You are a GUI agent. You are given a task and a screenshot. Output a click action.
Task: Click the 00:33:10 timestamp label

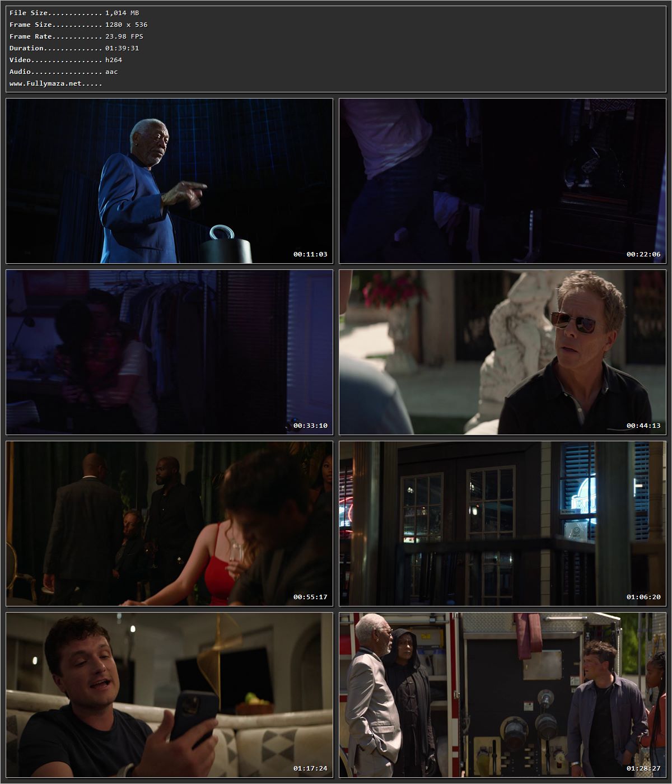pos(310,426)
